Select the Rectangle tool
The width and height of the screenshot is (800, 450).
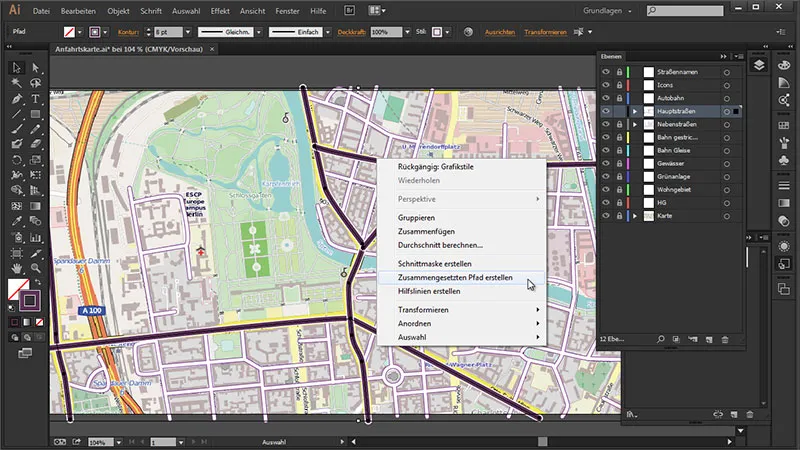(x=35, y=114)
